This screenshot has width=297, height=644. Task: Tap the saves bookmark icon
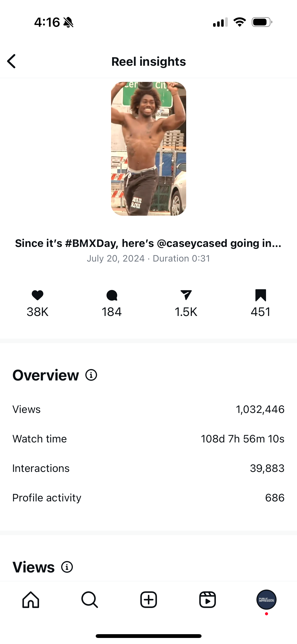[260, 295]
